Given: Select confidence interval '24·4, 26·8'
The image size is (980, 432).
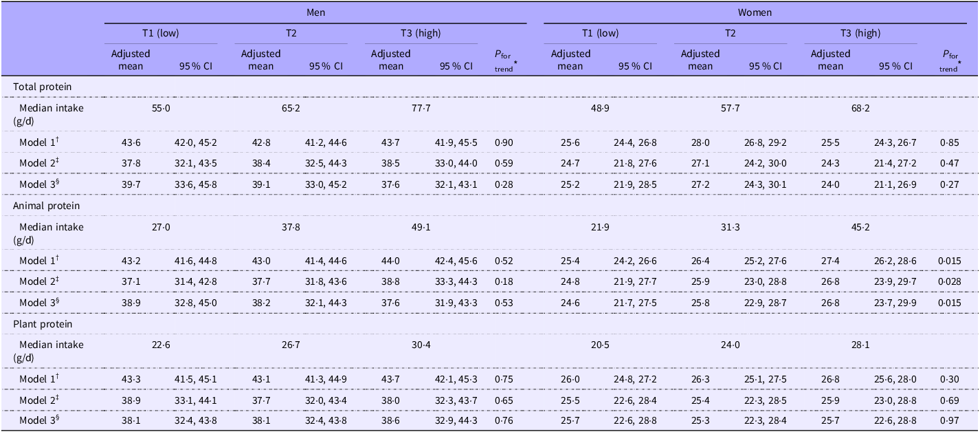Looking at the screenshot, I should (x=636, y=142).
